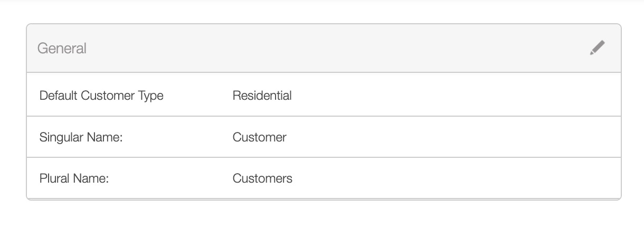The height and width of the screenshot is (227, 644).
Task: Open edit mode with the header pencil
Action: pyautogui.click(x=597, y=48)
